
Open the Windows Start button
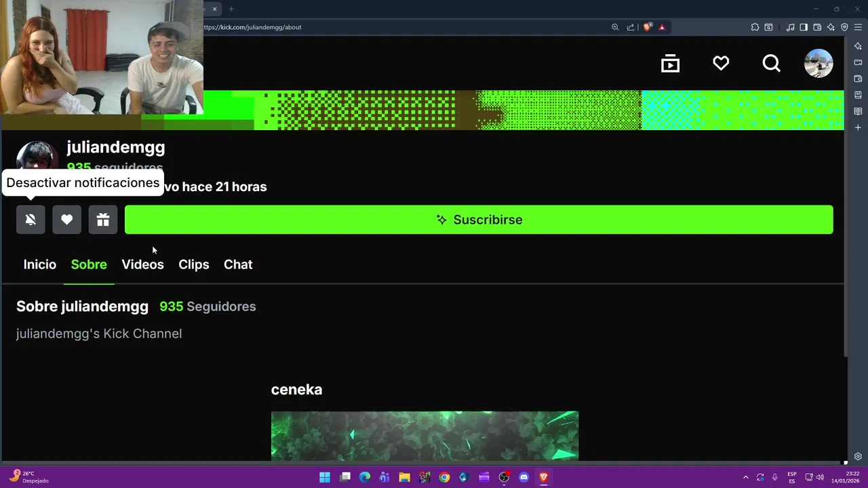(x=325, y=477)
